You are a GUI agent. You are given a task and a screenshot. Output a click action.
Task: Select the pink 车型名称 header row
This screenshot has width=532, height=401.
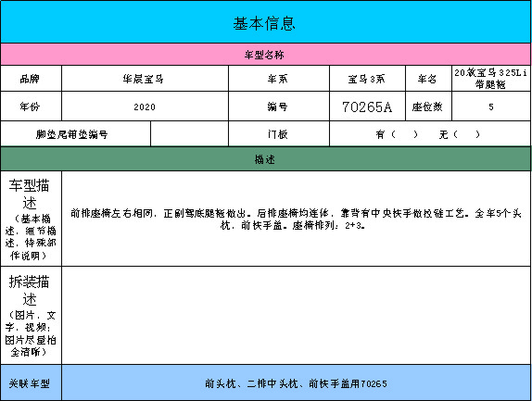[266, 55]
